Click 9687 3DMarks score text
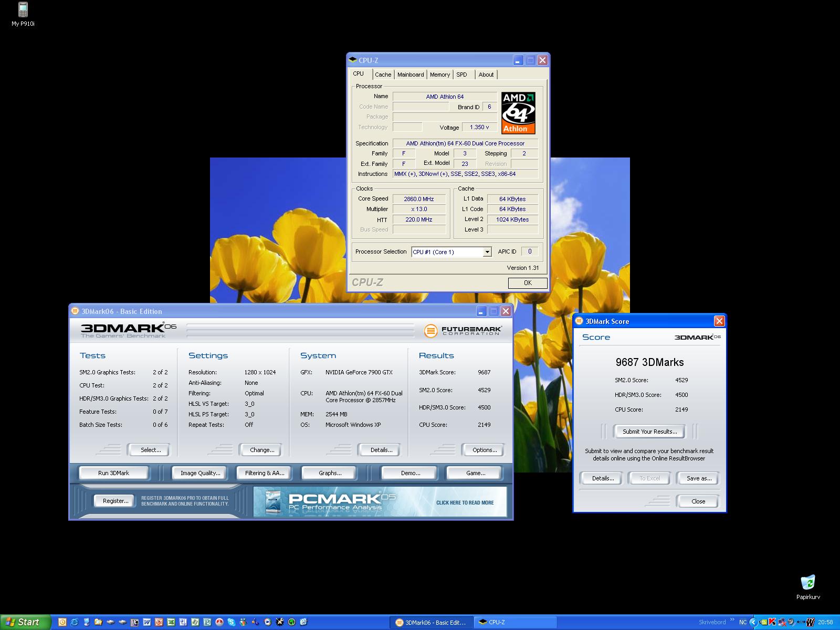The image size is (840, 630). (649, 362)
